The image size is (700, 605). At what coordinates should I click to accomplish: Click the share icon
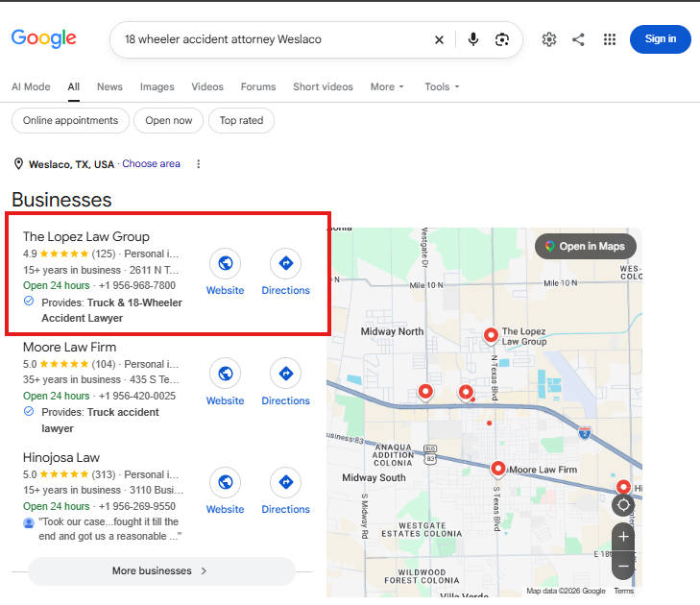pos(578,39)
